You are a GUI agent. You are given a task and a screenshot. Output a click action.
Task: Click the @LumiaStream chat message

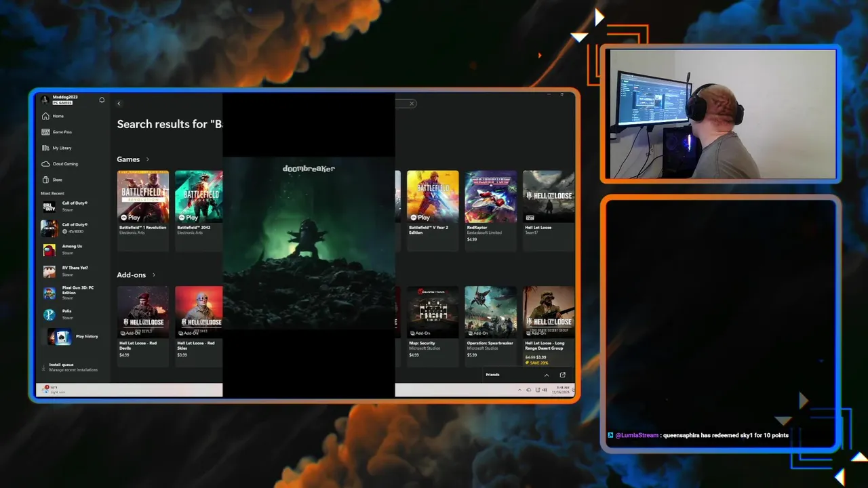tap(698, 435)
